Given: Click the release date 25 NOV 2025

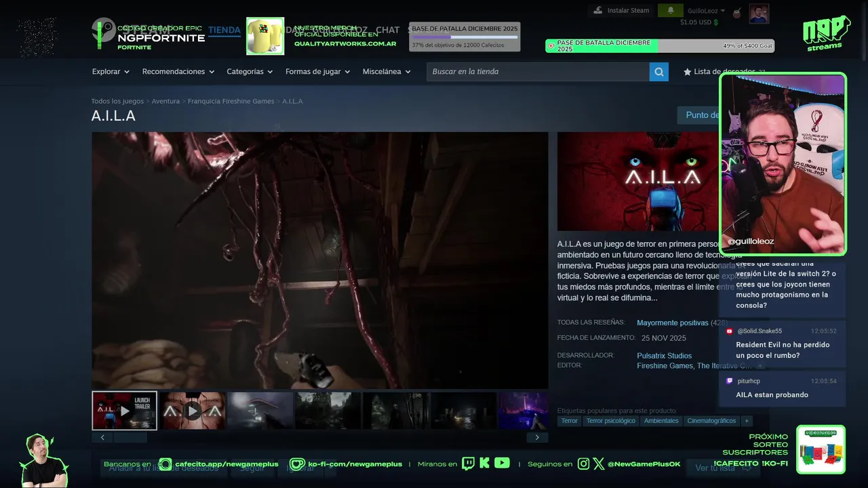Looking at the screenshot, I should [664, 338].
